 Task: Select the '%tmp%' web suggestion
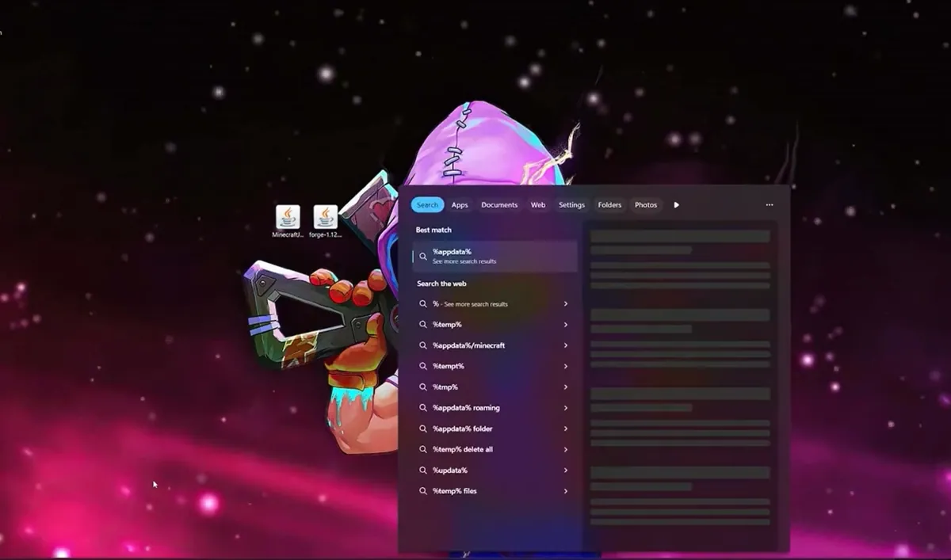click(495, 387)
